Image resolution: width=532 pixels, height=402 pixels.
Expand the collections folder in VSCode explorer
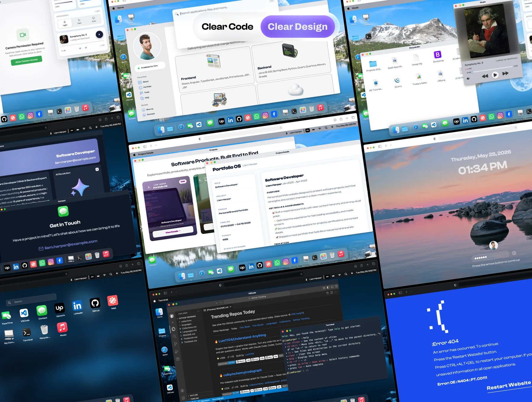click(x=186, y=321)
